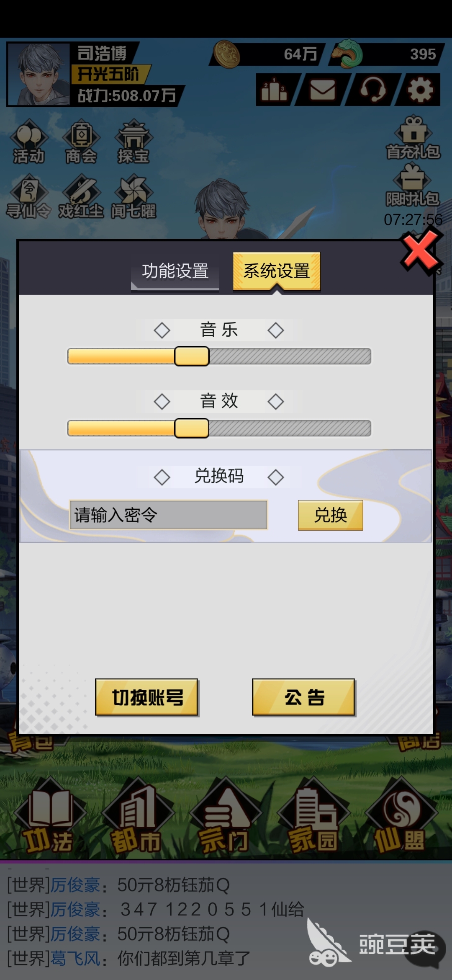Open the leaderboard ranking icon
This screenshot has height=980, width=452.
click(x=275, y=90)
